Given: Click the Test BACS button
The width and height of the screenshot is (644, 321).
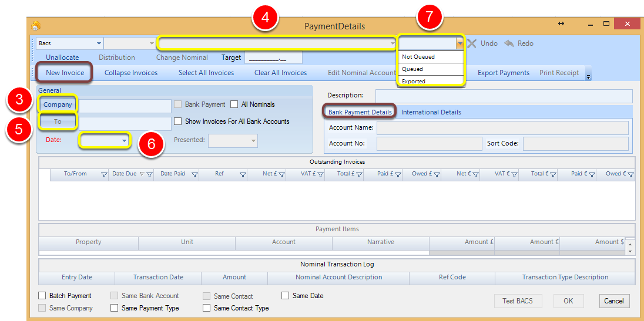Looking at the screenshot, I should [x=518, y=301].
